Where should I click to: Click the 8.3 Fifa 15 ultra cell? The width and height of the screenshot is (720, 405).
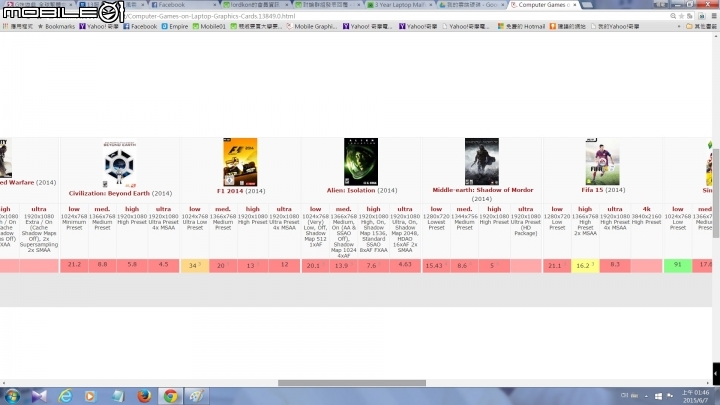pos(615,265)
